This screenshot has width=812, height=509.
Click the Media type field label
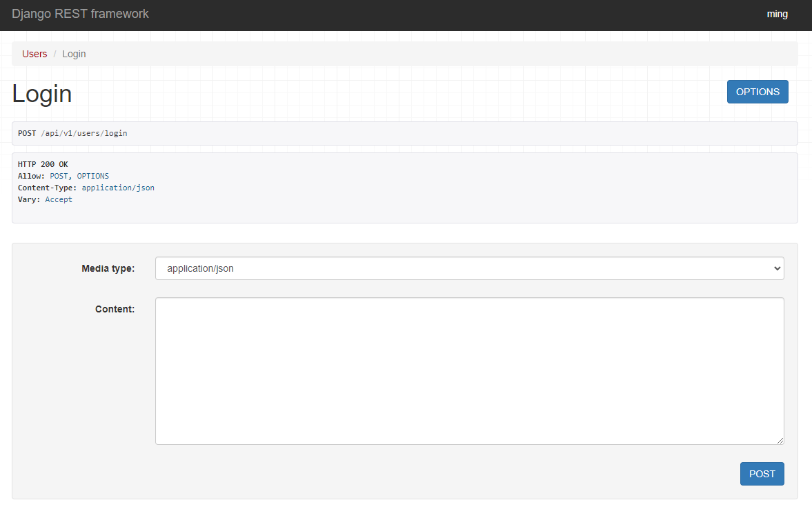(x=108, y=268)
